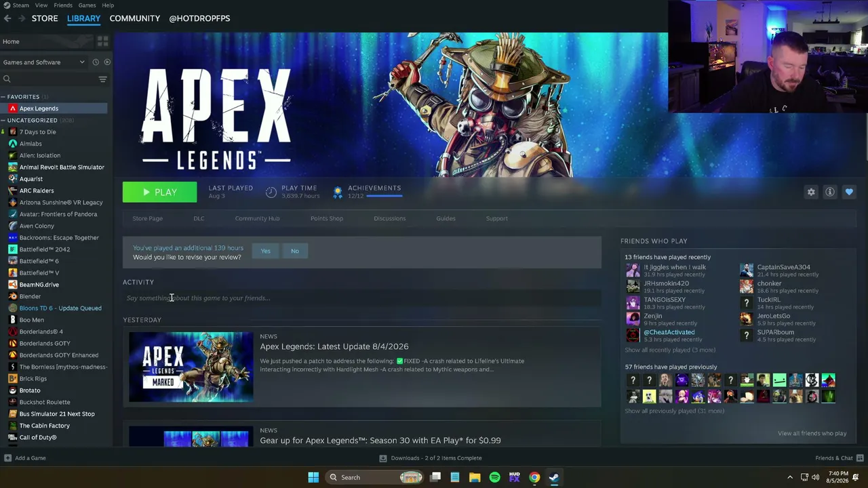
Task: Open Games and Software filter dropdown
Action: (x=43, y=62)
